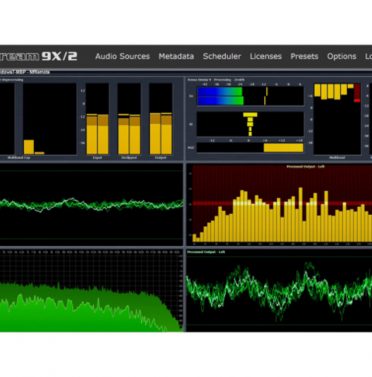
Task: Click the yellow Processed Output spectrum bars
Action: 282,215
